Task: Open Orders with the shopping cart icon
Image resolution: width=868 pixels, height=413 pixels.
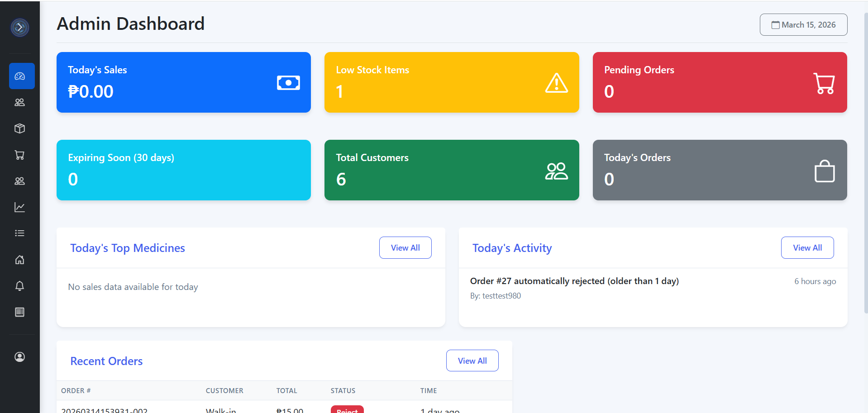Action: click(20, 155)
